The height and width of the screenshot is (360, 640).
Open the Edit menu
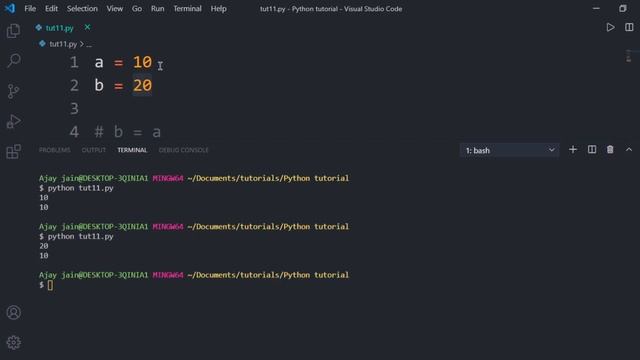point(51,9)
